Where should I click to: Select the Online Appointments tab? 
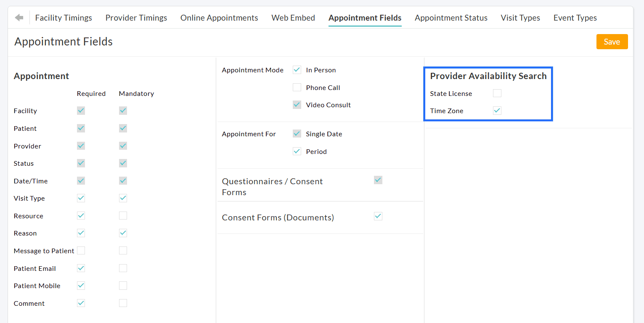[x=219, y=18]
